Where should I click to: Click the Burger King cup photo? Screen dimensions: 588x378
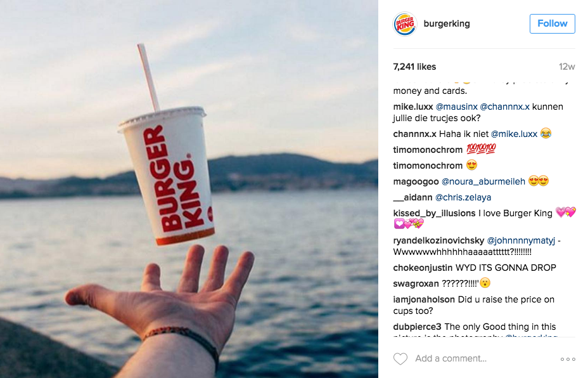pos(189,189)
